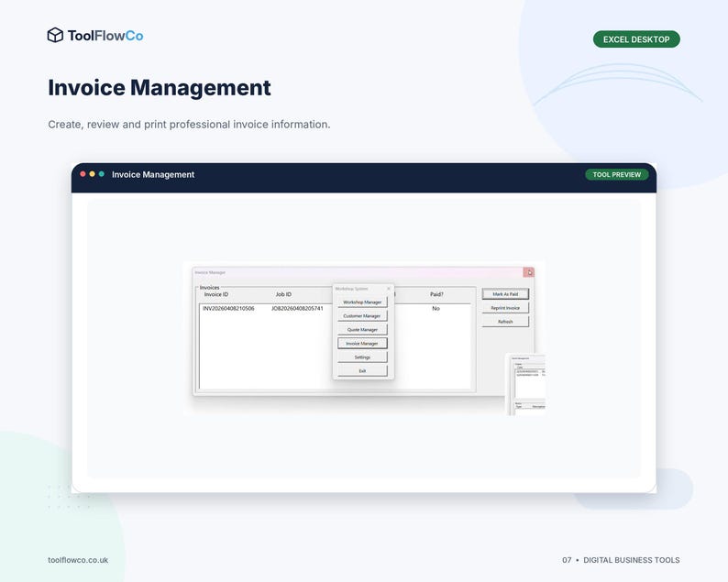Click the Invoice ID column header
Image resolution: width=728 pixels, height=582 pixels.
coord(216,294)
